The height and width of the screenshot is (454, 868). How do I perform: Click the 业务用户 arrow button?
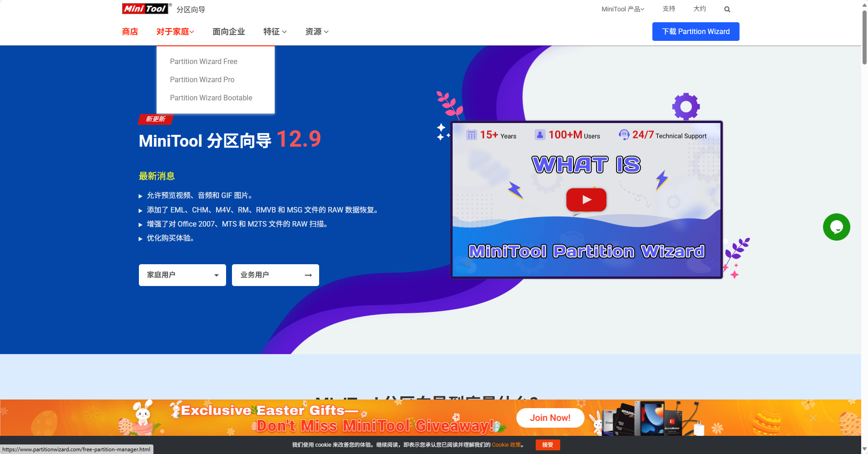click(276, 275)
